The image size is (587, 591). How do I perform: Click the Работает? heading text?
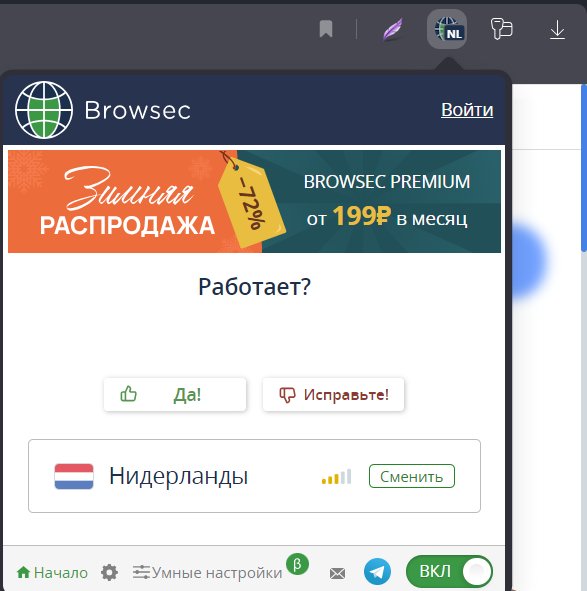coord(254,286)
